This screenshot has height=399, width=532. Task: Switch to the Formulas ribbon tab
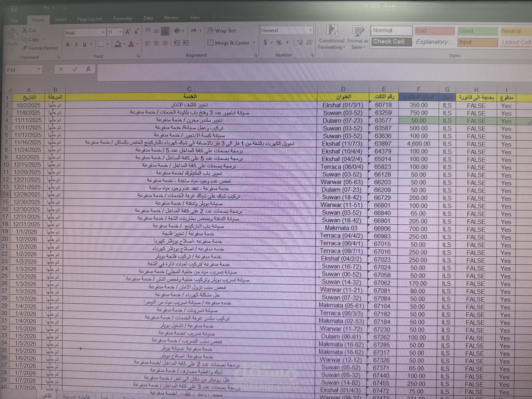coord(123,18)
